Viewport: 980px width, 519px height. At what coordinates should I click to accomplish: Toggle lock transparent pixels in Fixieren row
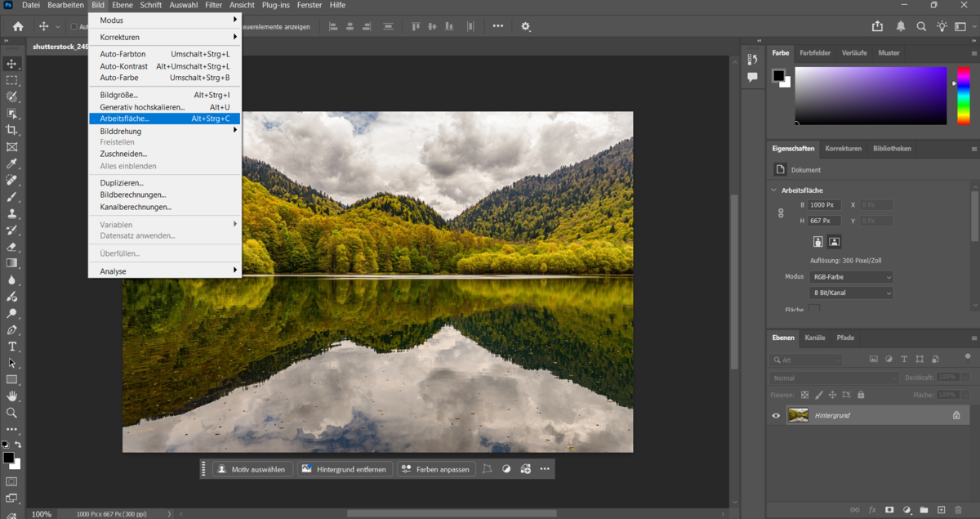pyautogui.click(x=804, y=394)
